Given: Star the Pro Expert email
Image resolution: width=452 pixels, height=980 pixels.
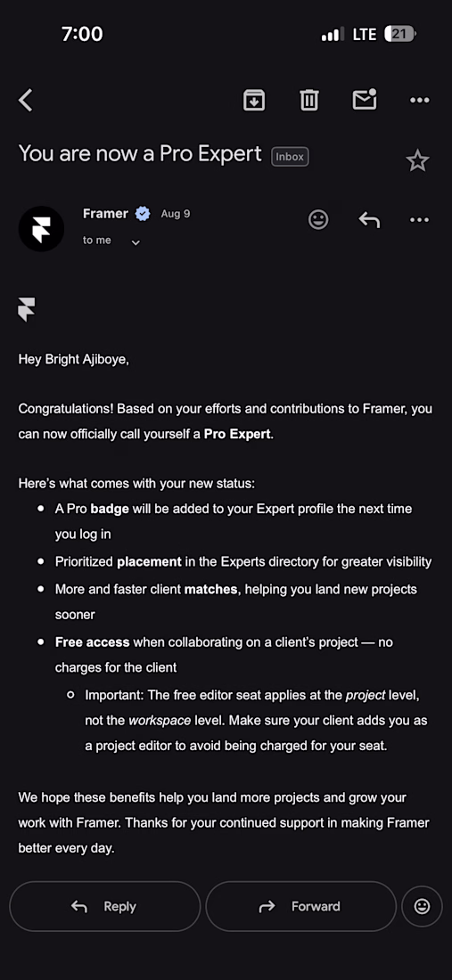Looking at the screenshot, I should tap(417, 160).
